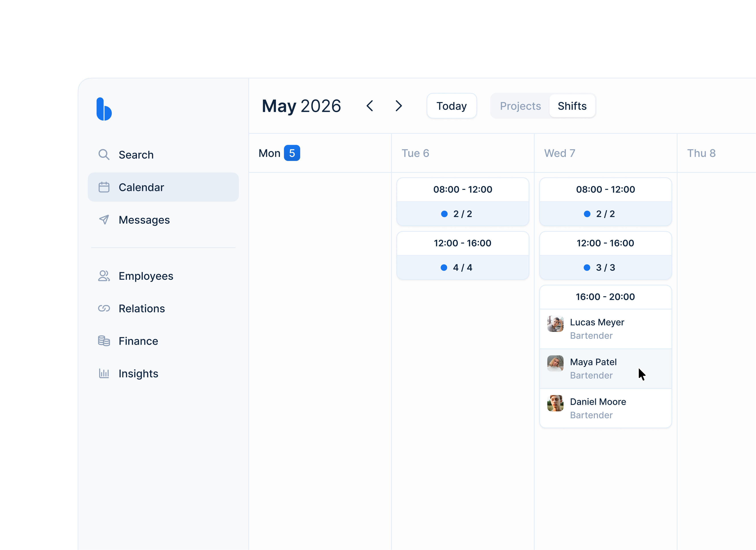Switch to the Projects view
Image resolution: width=756 pixels, height=550 pixels.
(x=520, y=106)
